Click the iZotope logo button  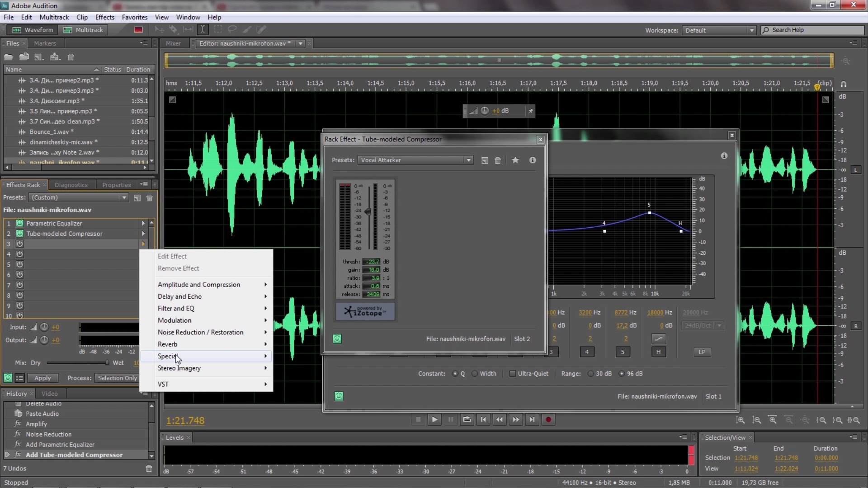click(365, 312)
